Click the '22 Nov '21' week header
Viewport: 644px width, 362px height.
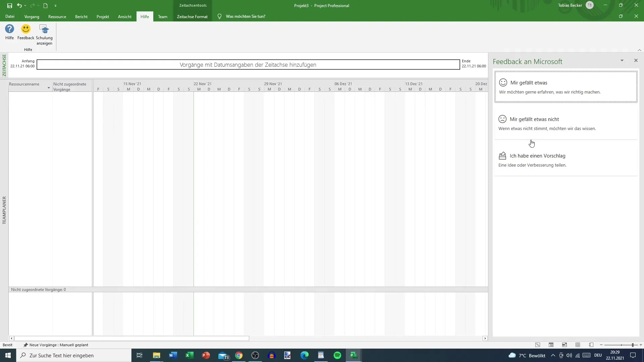pyautogui.click(x=203, y=84)
